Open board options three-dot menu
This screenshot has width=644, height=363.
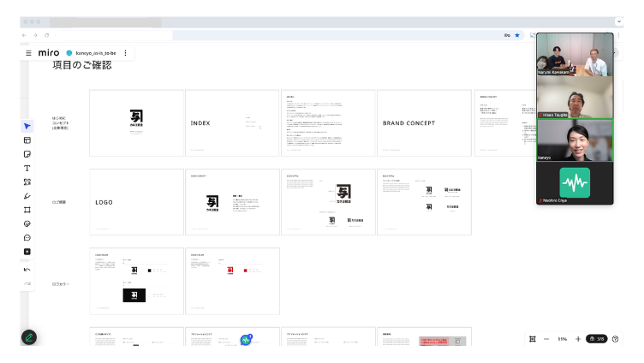[x=125, y=53]
